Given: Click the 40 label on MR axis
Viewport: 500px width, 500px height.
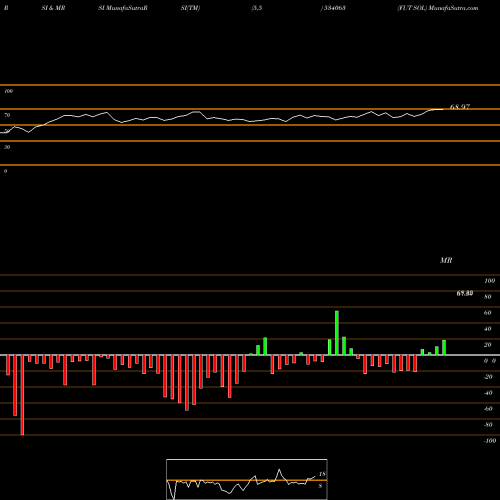Looking at the screenshot, I should coord(487,329).
